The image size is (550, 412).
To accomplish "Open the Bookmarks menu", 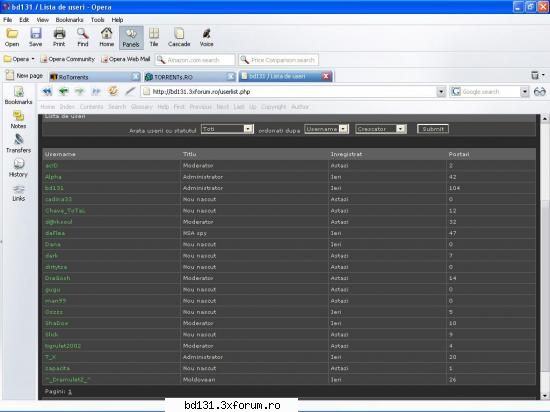I will [x=69, y=20].
